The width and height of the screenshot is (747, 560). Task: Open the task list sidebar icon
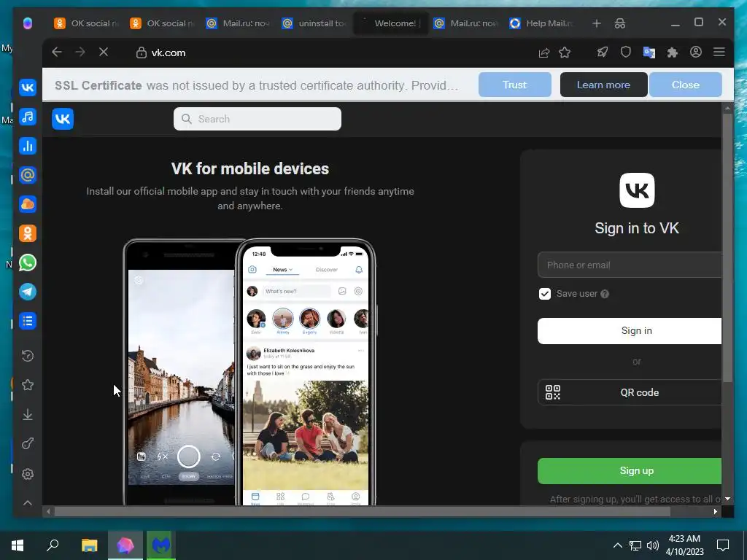coord(28,321)
